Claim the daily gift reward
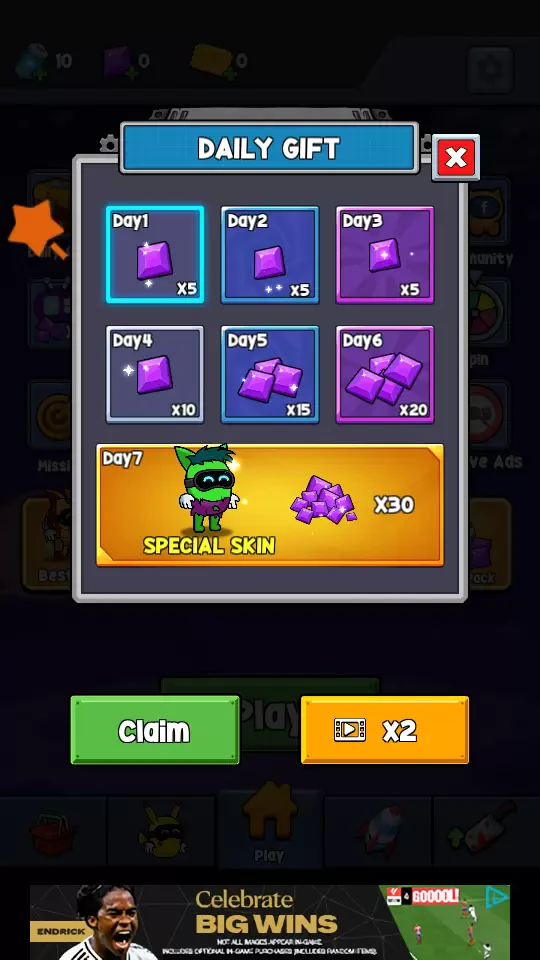Screen dimensions: 540x960 pyautogui.click(x=155, y=730)
